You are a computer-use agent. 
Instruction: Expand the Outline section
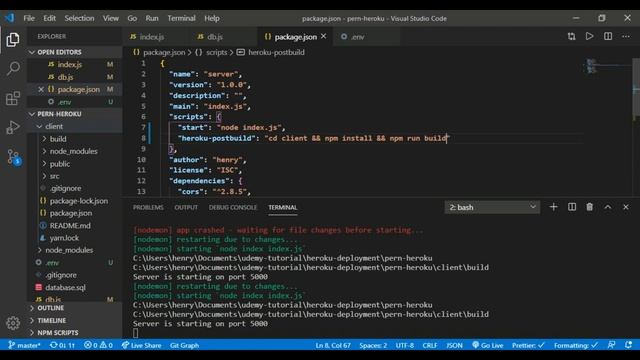pyautogui.click(x=74, y=308)
